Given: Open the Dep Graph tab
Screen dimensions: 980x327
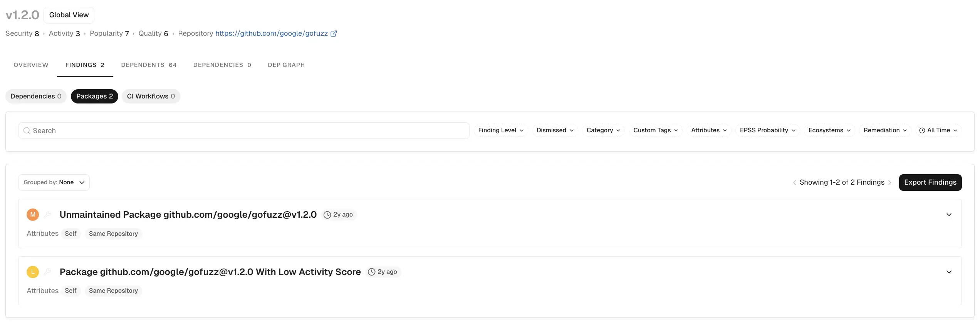Looking at the screenshot, I should pos(286,65).
